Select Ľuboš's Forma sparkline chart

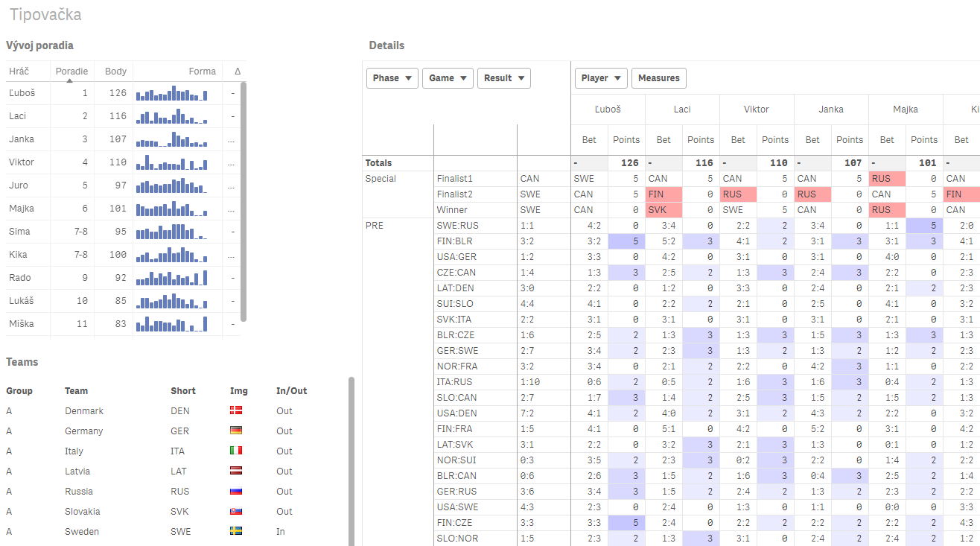pos(172,93)
